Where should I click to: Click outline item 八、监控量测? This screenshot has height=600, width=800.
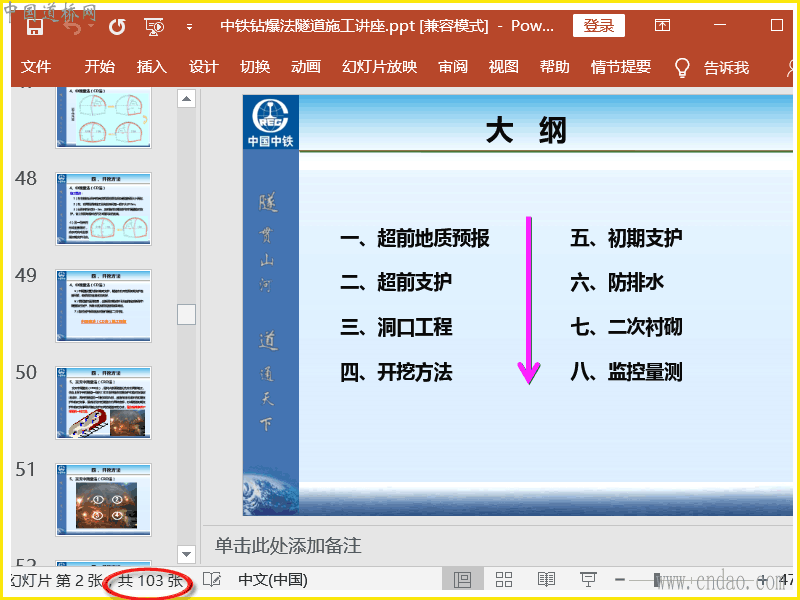click(x=626, y=372)
